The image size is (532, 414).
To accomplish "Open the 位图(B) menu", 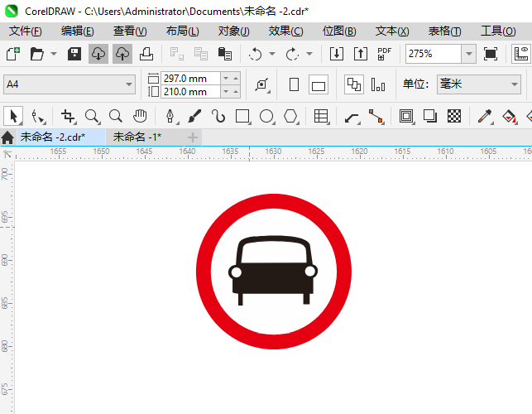I will [x=339, y=31].
